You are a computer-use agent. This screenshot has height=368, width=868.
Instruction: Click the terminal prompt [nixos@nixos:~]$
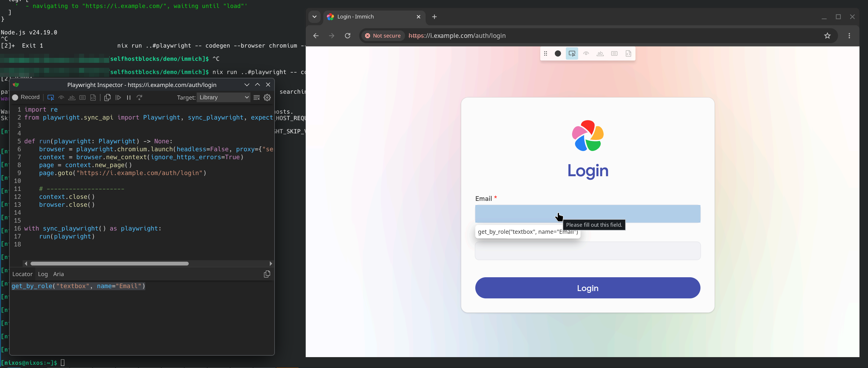(x=29, y=363)
